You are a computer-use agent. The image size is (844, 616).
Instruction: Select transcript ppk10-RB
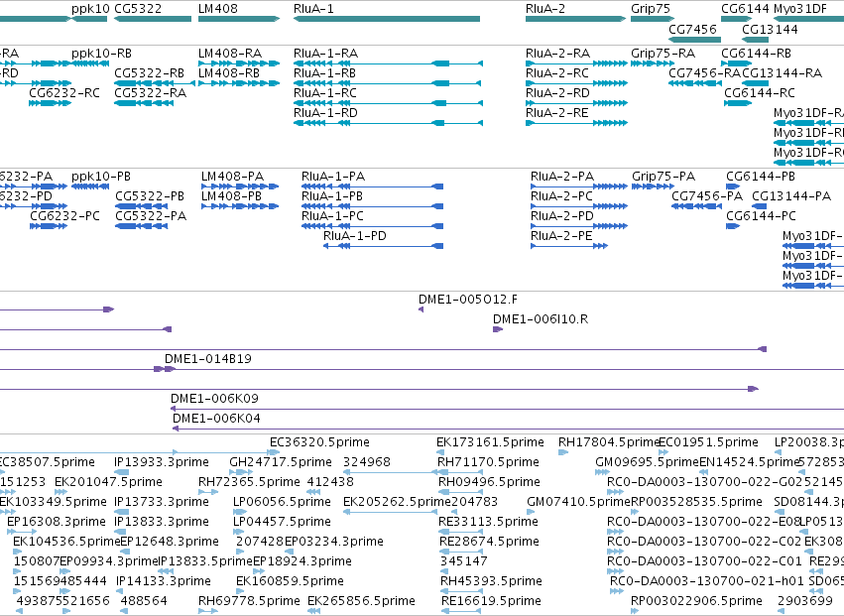pyautogui.click(x=102, y=54)
